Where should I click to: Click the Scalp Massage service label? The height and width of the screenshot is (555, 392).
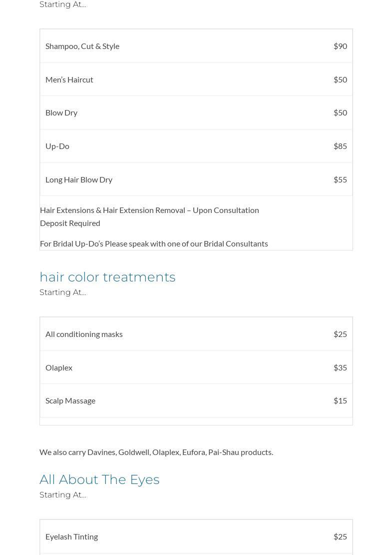click(x=70, y=400)
